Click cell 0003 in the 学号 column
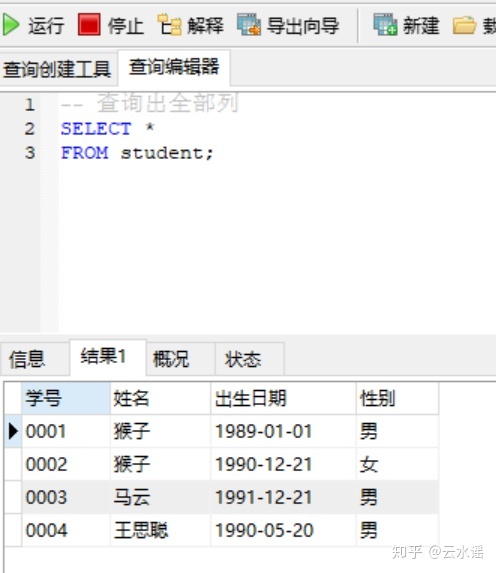The image size is (496, 573). pyautogui.click(x=66, y=497)
